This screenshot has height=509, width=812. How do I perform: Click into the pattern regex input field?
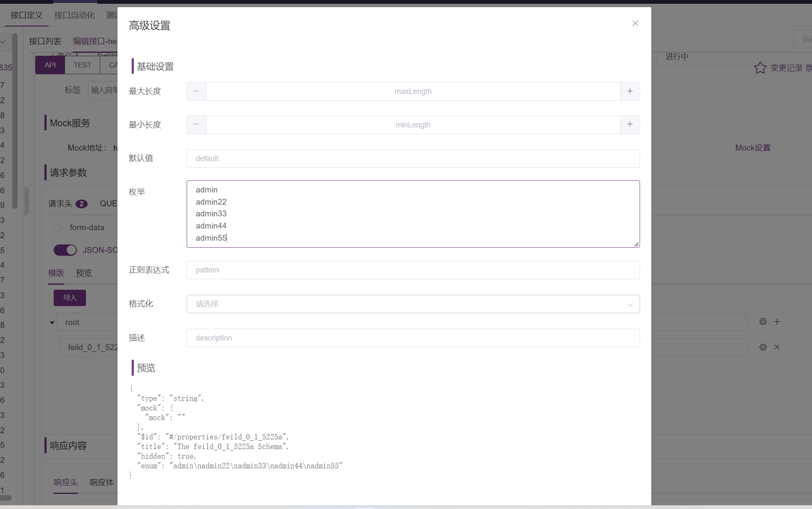[x=413, y=270]
